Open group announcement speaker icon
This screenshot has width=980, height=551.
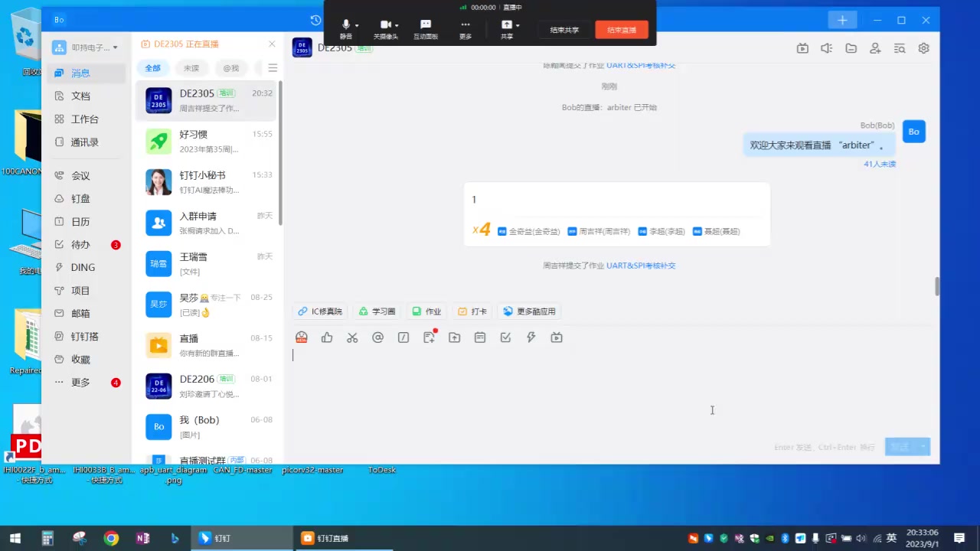(827, 48)
